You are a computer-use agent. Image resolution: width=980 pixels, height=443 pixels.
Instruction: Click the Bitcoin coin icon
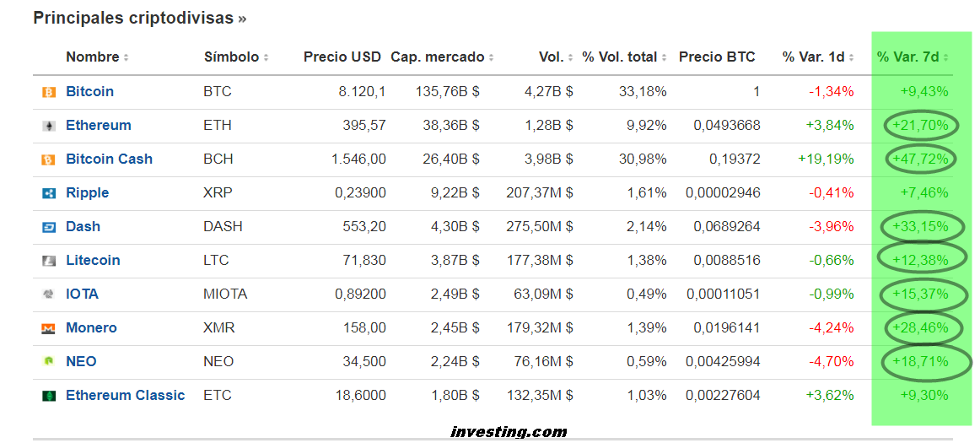pyautogui.click(x=49, y=92)
